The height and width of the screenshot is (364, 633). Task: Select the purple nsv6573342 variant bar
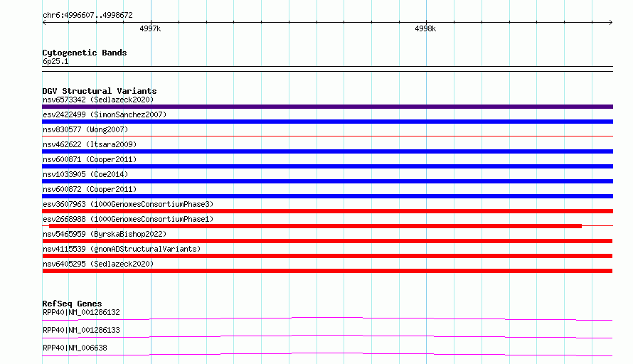pyautogui.click(x=327, y=107)
